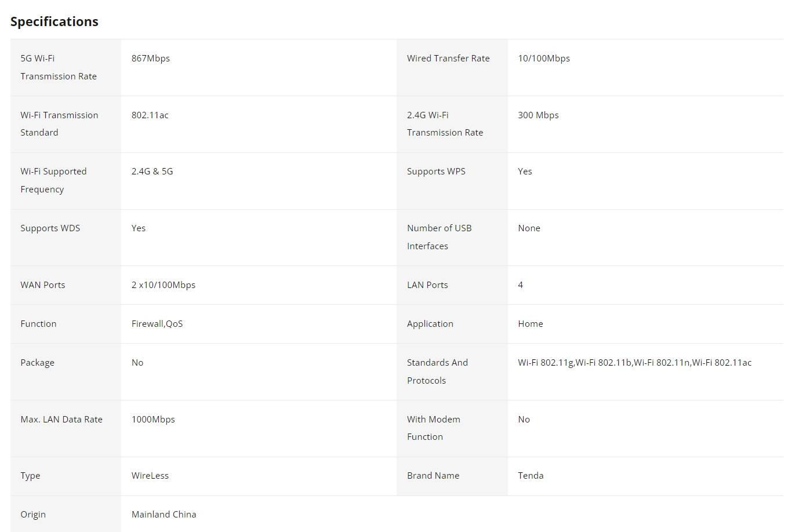Click the 867Mbps value cell
The image size is (795, 532).
(x=151, y=59)
